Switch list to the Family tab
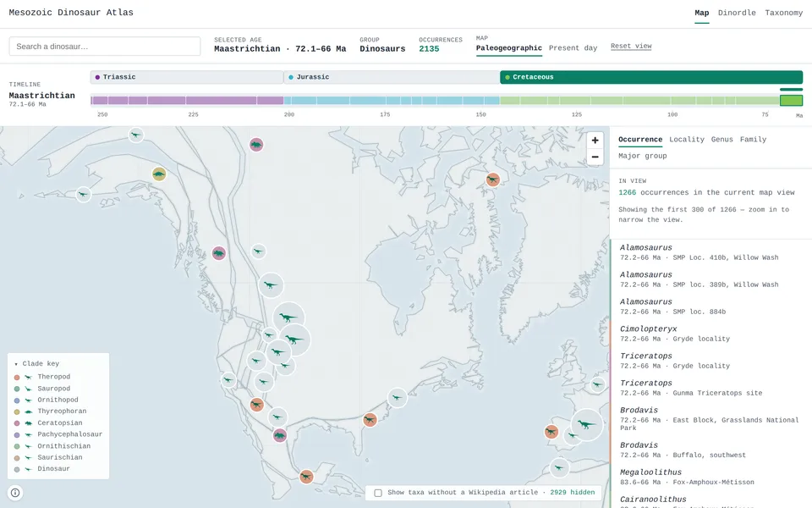812x508 pixels. coord(753,139)
